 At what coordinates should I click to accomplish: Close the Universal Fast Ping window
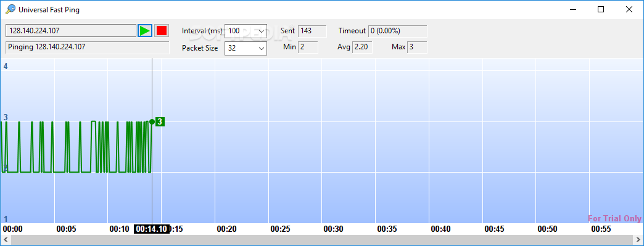point(629,9)
